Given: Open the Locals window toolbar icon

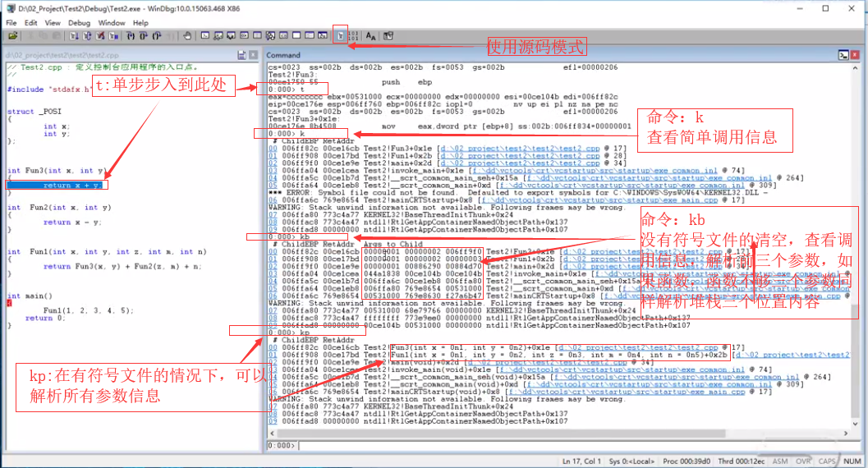Looking at the screenshot, I should [x=232, y=36].
